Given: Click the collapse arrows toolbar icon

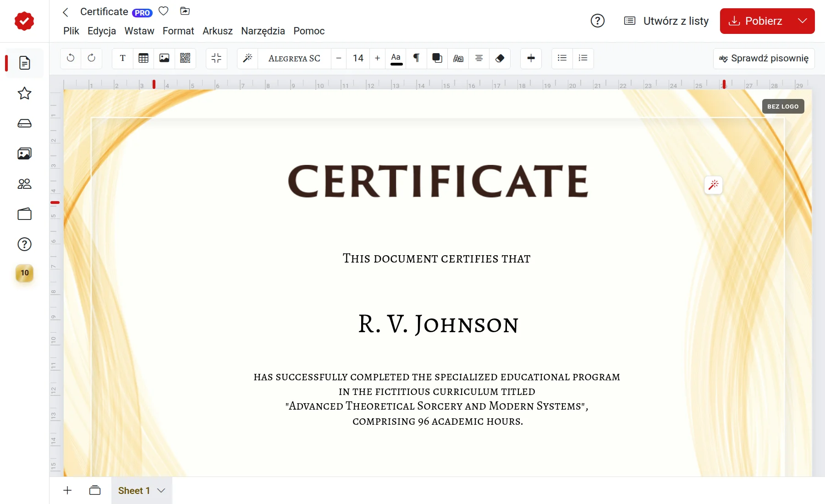Looking at the screenshot, I should pyautogui.click(x=216, y=58).
